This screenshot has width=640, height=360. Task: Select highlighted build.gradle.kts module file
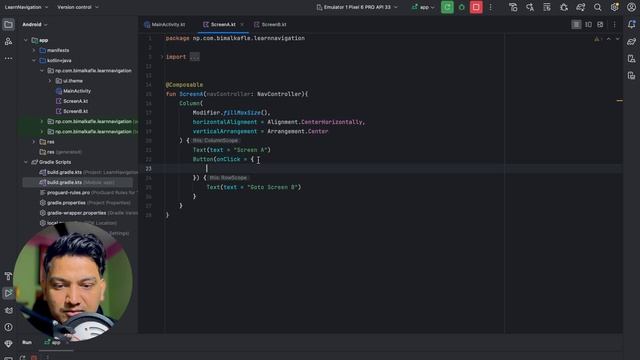coord(78,182)
